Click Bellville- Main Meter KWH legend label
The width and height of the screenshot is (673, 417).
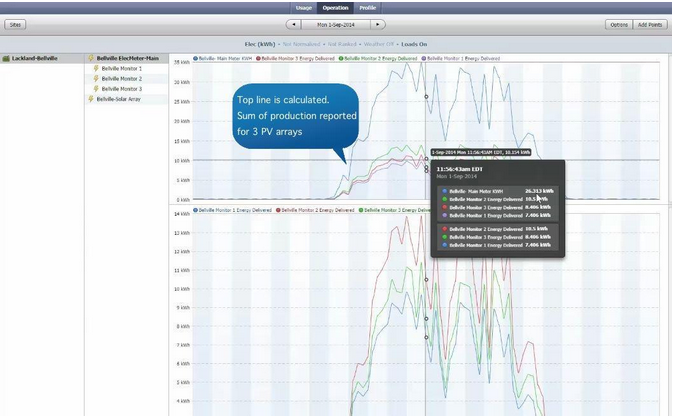pos(225,58)
